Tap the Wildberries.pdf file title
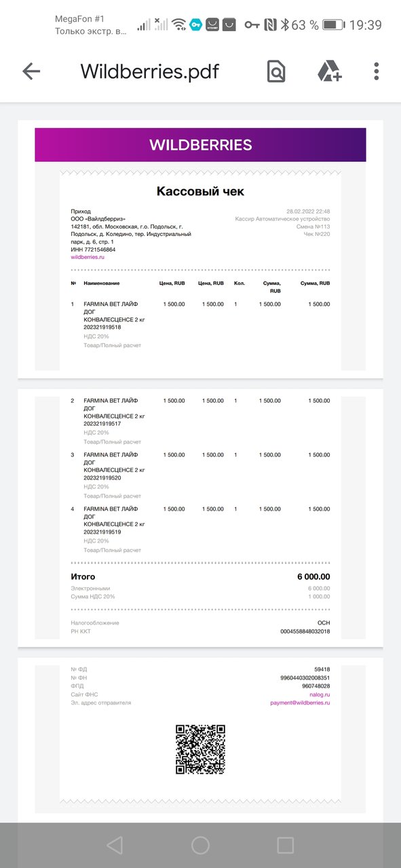This screenshot has height=868, width=401. click(150, 71)
